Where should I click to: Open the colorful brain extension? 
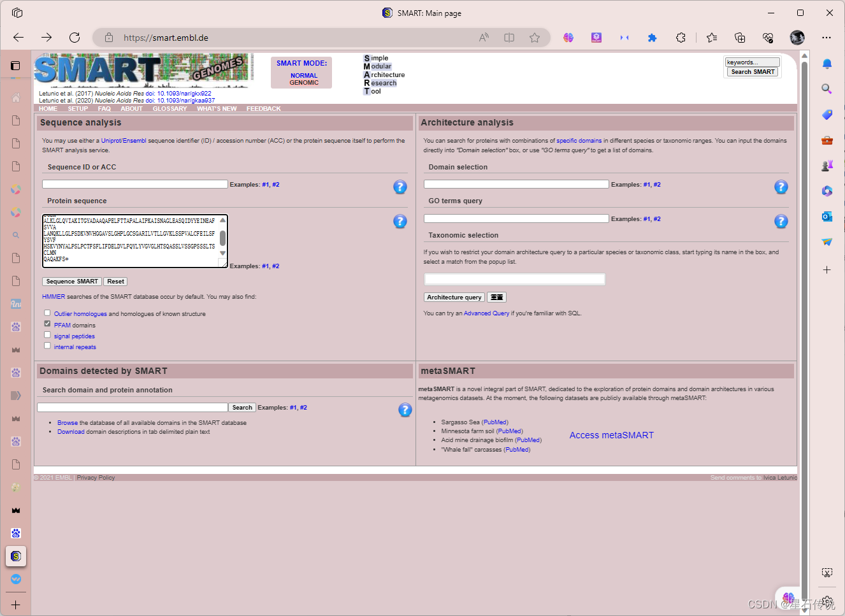tap(568, 38)
